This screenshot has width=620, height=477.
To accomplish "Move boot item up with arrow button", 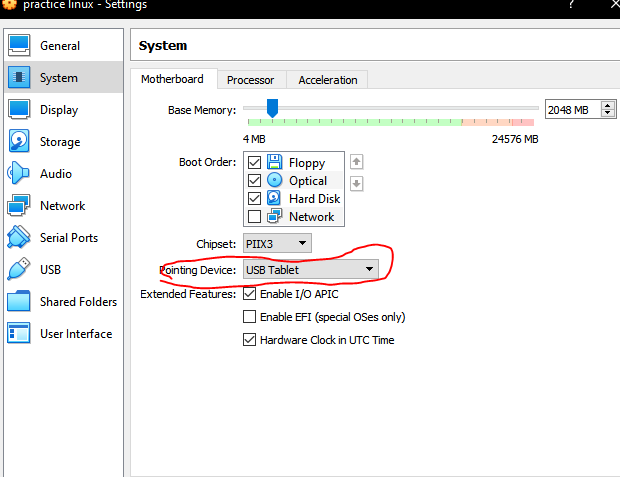I will pos(357,162).
